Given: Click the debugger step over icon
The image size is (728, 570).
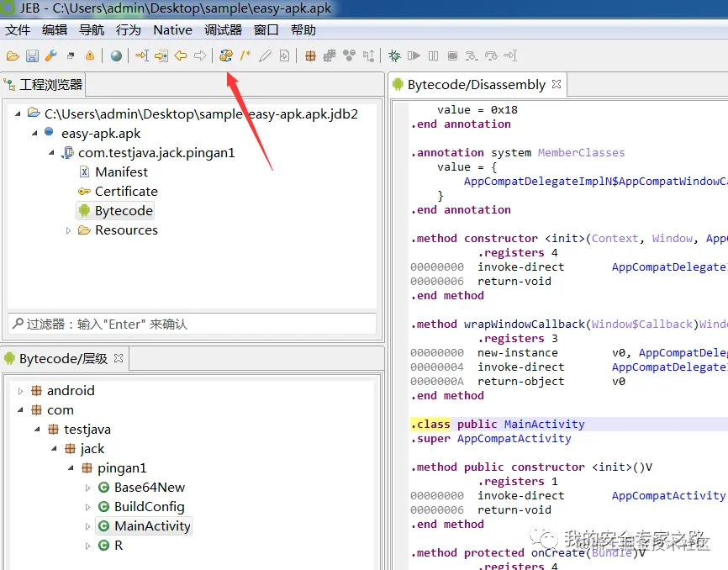Looking at the screenshot, I should click(491, 56).
